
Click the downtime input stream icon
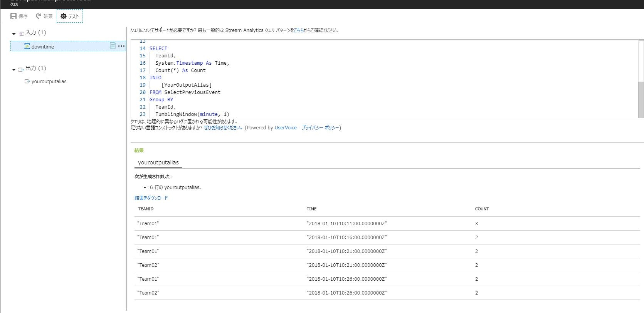click(27, 46)
